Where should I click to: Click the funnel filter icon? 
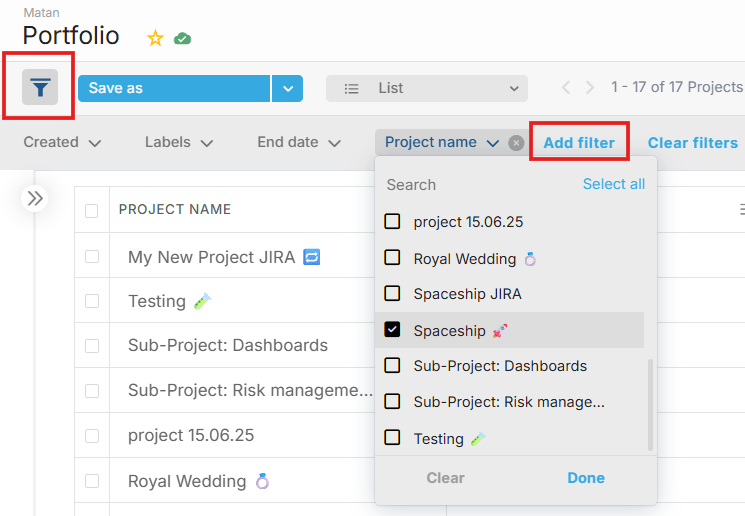point(40,87)
